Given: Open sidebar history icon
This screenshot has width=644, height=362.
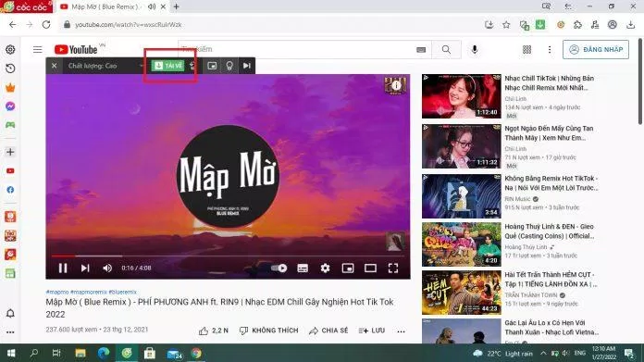Looking at the screenshot, I should (x=10, y=69).
